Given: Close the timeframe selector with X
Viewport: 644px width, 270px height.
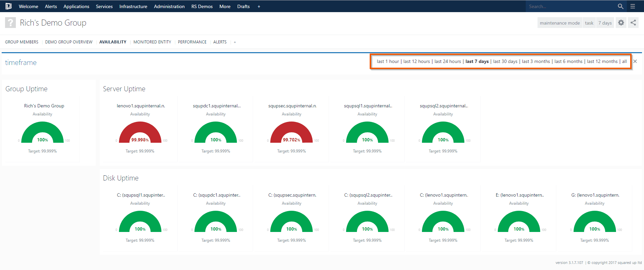Looking at the screenshot, I should point(635,61).
